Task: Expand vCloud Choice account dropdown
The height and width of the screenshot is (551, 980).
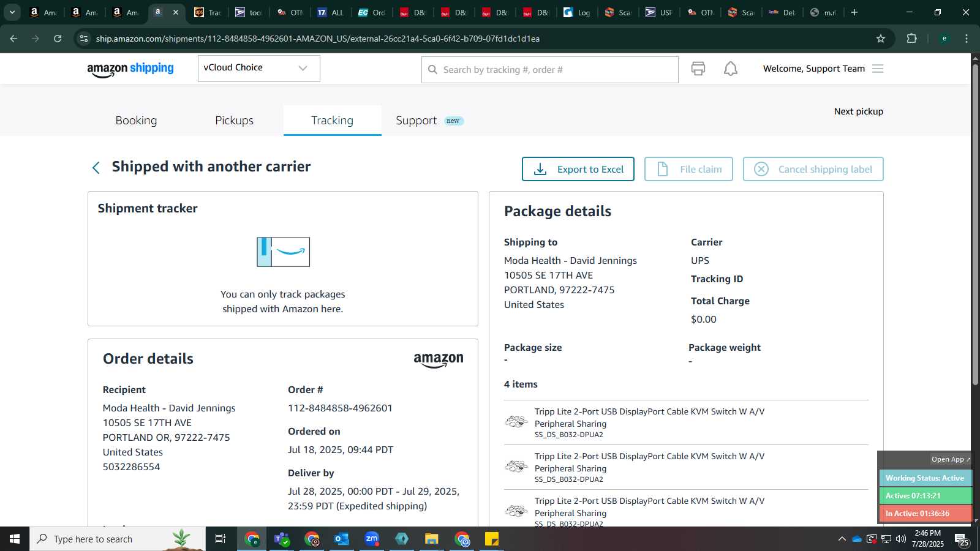Action: pyautogui.click(x=258, y=68)
